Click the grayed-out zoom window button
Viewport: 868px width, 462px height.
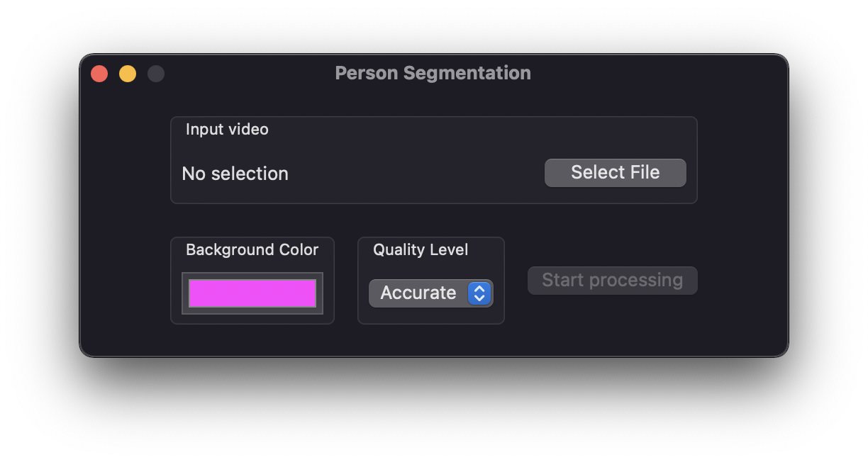point(156,74)
